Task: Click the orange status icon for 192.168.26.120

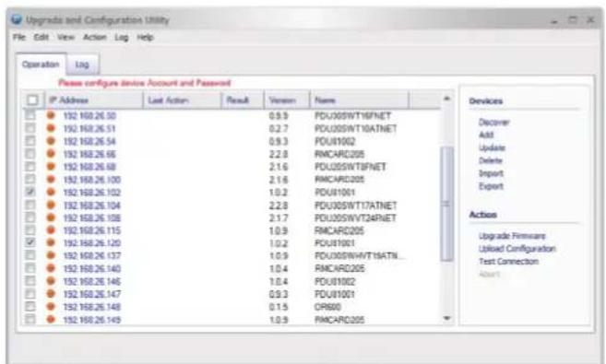Action: pyautogui.click(x=51, y=242)
